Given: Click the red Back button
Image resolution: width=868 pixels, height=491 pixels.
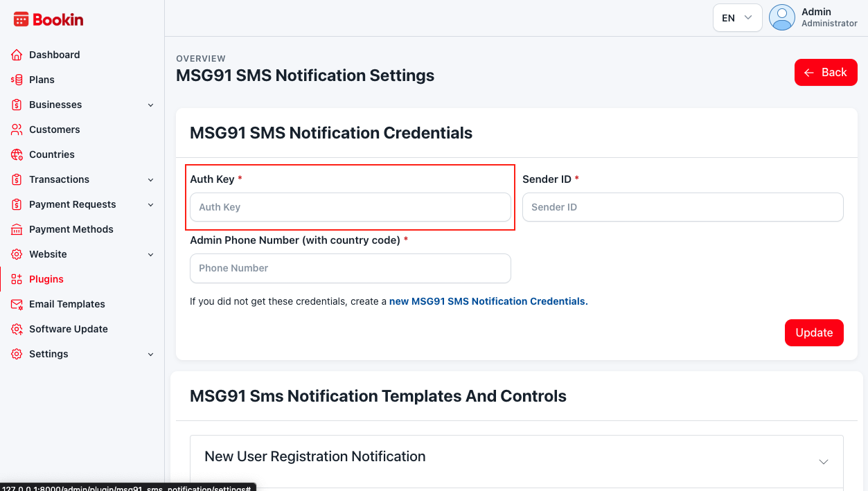Looking at the screenshot, I should point(826,73).
